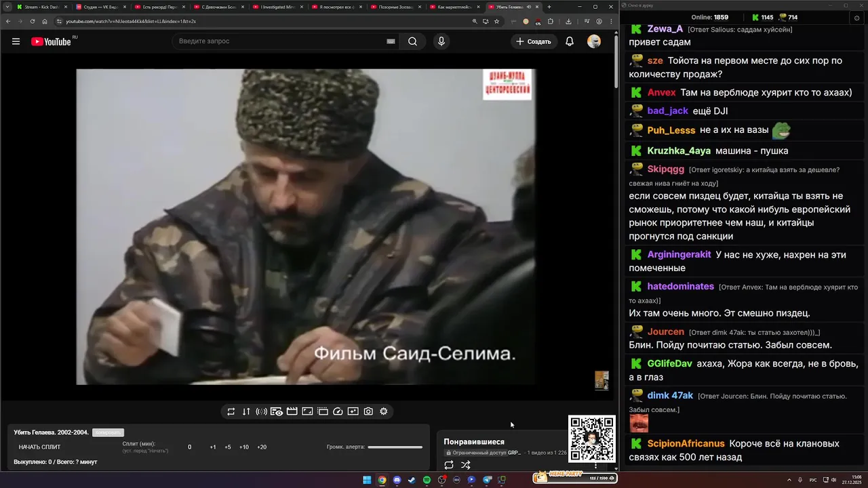Click the up-down arrows icon in player toolbar
The width and height of the screenshot is (868, 488).
[246, 411]
